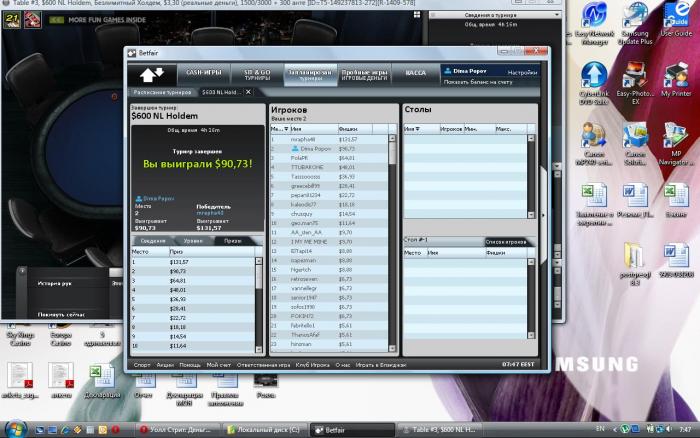Select player vannellegr in players list
Screen dimensions: 700x438
click(x=329, y=288)
